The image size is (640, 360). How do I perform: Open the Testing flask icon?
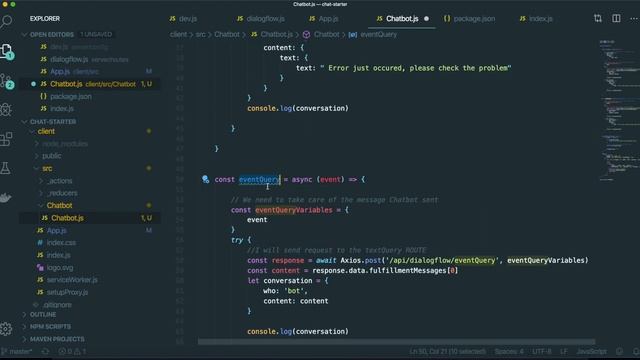(6, 168)
